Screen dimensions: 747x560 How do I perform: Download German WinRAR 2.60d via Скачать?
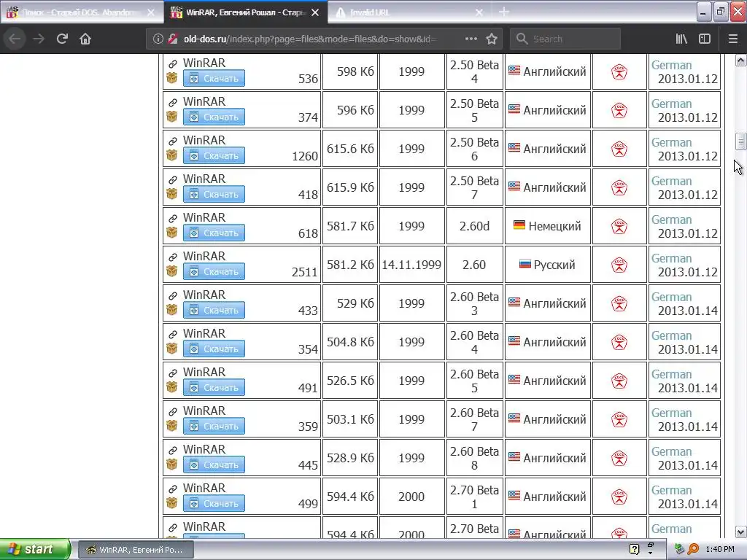[214, 233]
